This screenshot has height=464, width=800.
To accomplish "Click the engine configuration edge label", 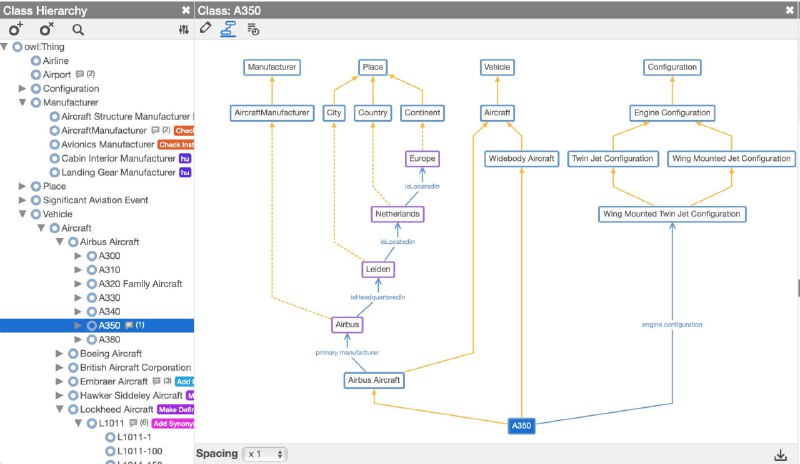I will click(672, 325).
